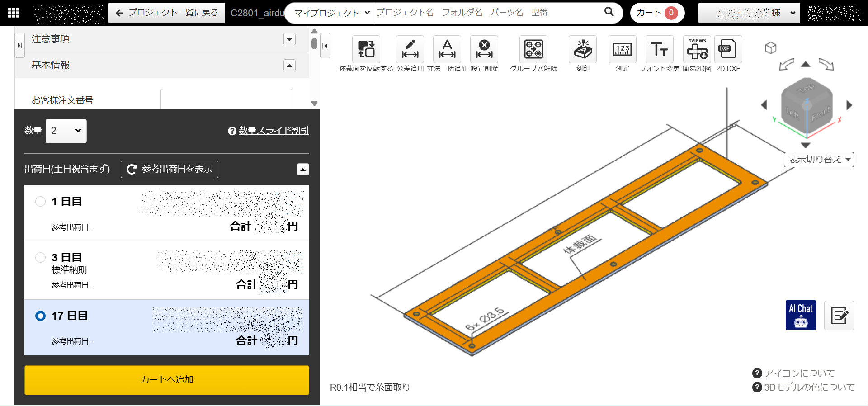This screenshot has height=406, width=868.
Task: Open the 寸法一括追加 dimension tool
Action: (x=447, y=49)
